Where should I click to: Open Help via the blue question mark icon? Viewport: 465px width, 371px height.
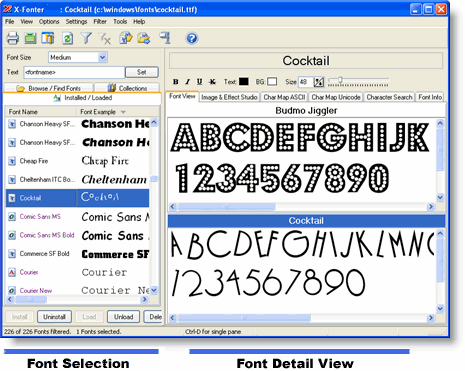pyautogui.click(x=192, y=38)
